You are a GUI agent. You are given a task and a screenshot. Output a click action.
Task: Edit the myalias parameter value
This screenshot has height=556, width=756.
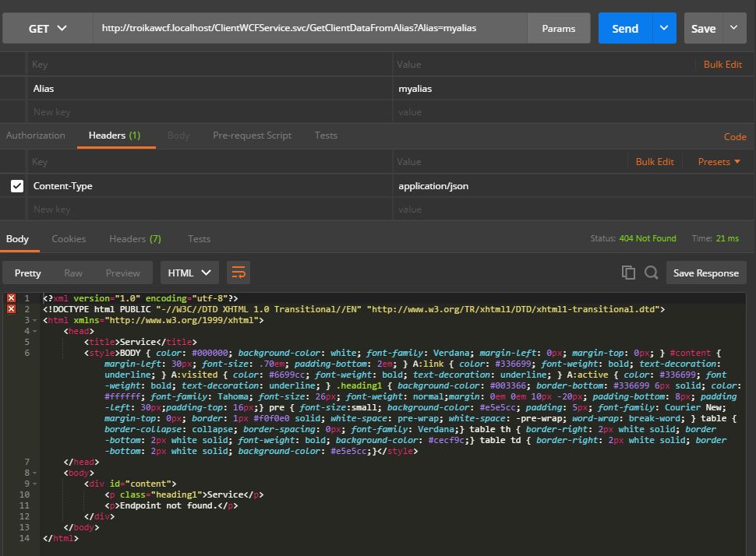point(574,89)
